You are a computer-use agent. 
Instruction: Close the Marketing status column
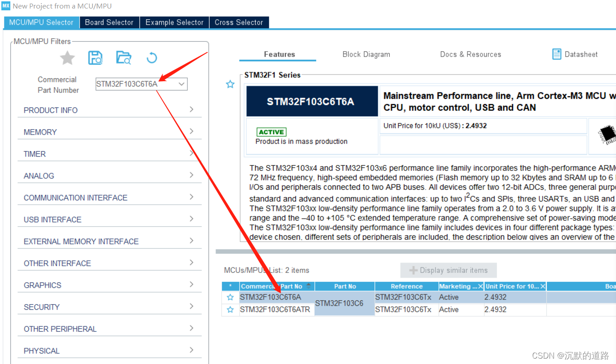[480, 286]
